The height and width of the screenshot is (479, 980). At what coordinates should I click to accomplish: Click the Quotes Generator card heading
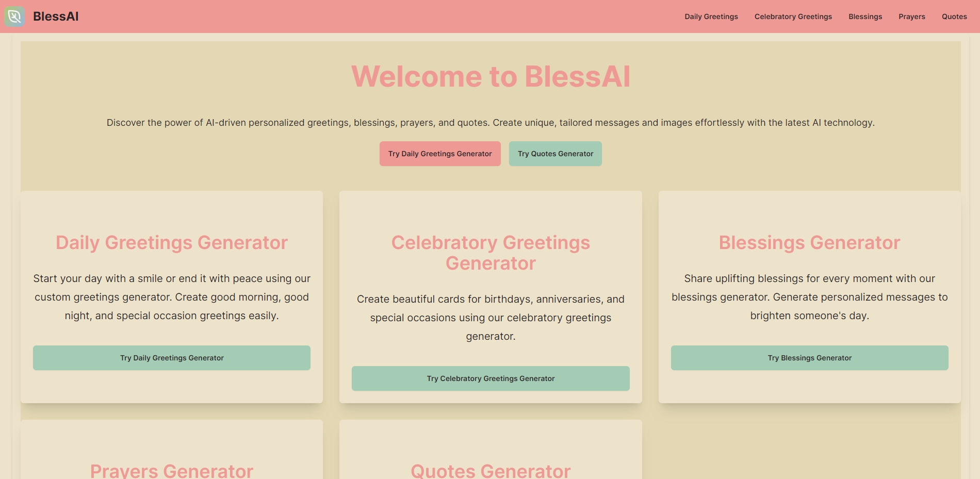coord(491,470)
